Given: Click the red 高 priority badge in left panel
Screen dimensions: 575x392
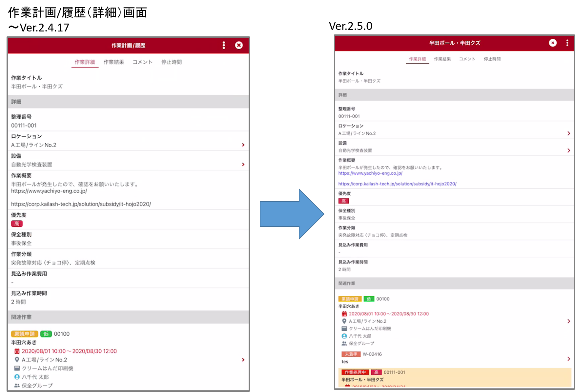Looking at the screenshot, I should pyautogui.click(x=17, y=224).
